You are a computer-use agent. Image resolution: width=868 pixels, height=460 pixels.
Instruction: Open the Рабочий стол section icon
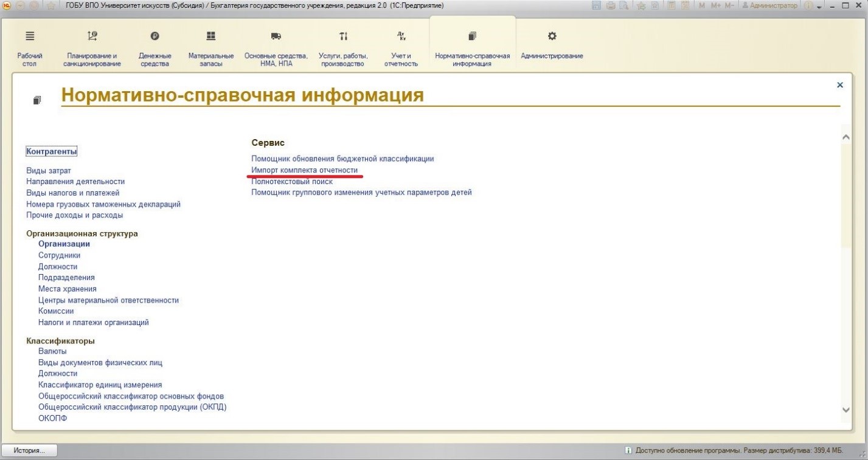coord(30,36)
